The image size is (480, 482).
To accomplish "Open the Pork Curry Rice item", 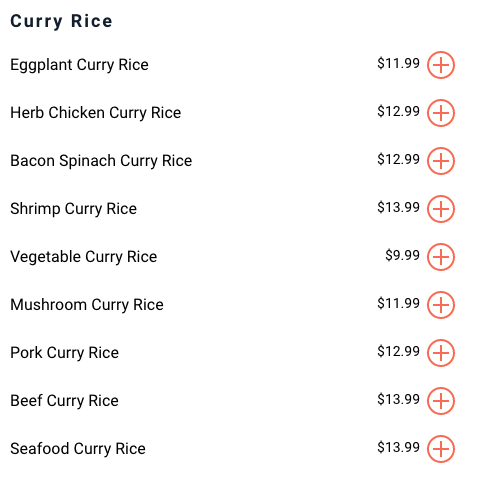I will 64,353.
